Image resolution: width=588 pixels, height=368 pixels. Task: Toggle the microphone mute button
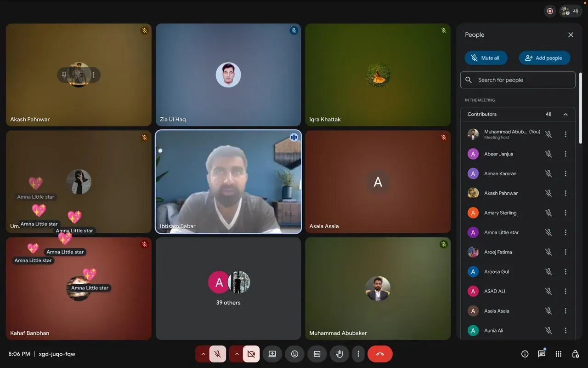click(x=218, y=354)
